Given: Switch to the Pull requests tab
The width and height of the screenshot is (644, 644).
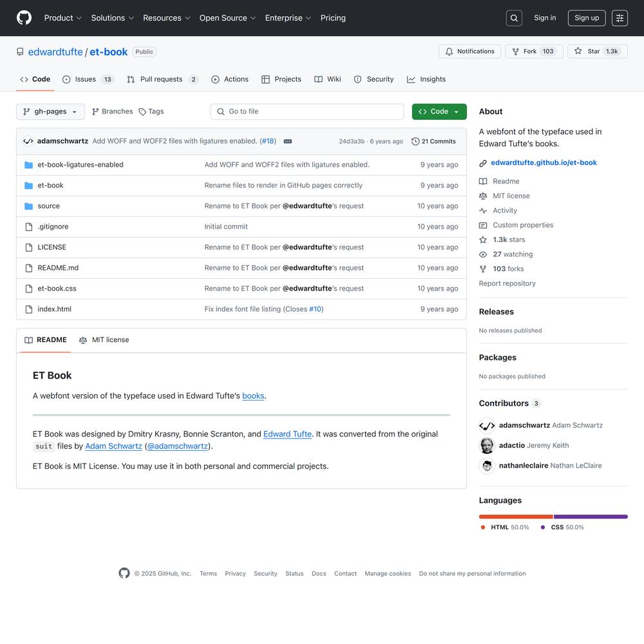Looking at the screenshot, I should pyautogui.click(x=163, y=79).
